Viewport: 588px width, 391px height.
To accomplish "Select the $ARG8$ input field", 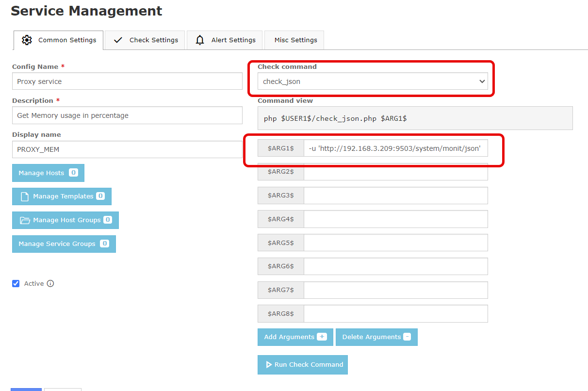I will point(395,314).
